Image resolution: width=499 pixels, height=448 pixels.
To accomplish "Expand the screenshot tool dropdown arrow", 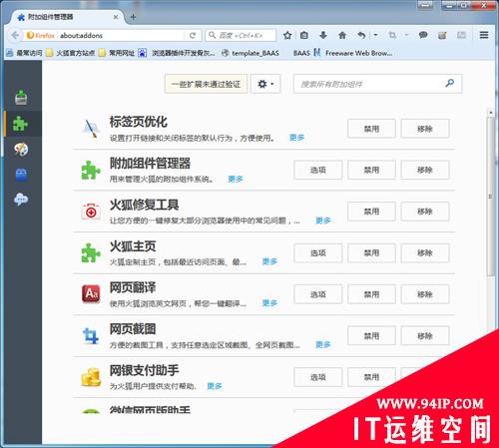I will pos(406,35).
